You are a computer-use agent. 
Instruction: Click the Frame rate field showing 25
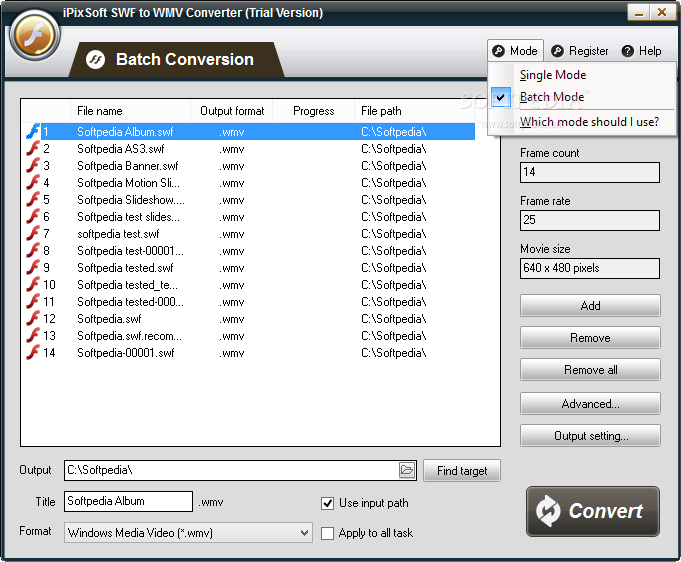[x=589, y=220]
